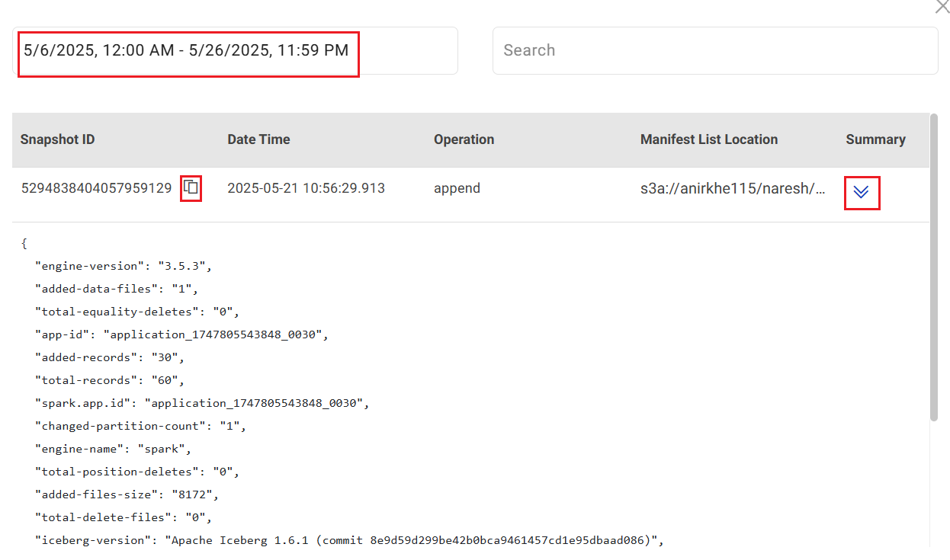Open the date range picker field
The width and height of the screenshot is (950, 560).
(235, 51)
